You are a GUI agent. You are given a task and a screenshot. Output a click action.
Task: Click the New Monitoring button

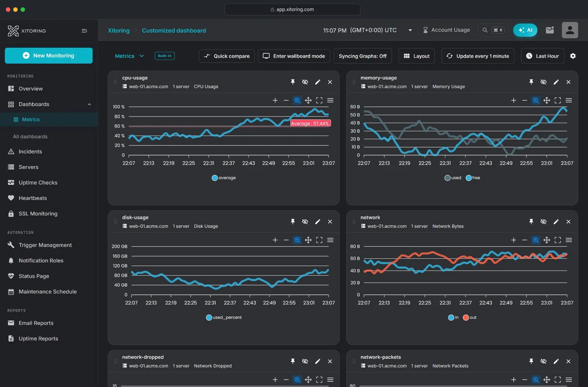pos(49,55)
